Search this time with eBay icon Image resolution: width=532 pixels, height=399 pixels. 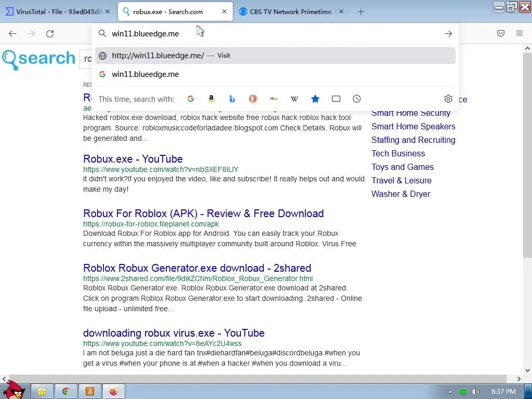[x=274, y=99]
